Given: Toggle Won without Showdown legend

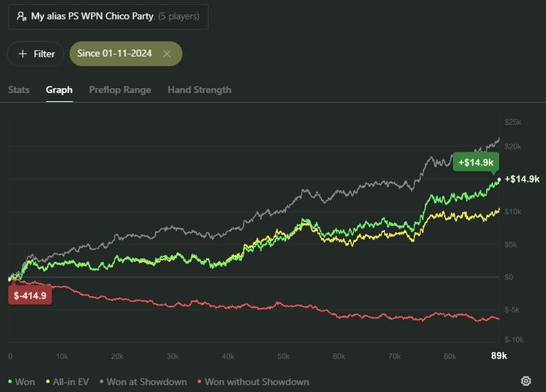Looking at the screenshot, I should (255, 382).
